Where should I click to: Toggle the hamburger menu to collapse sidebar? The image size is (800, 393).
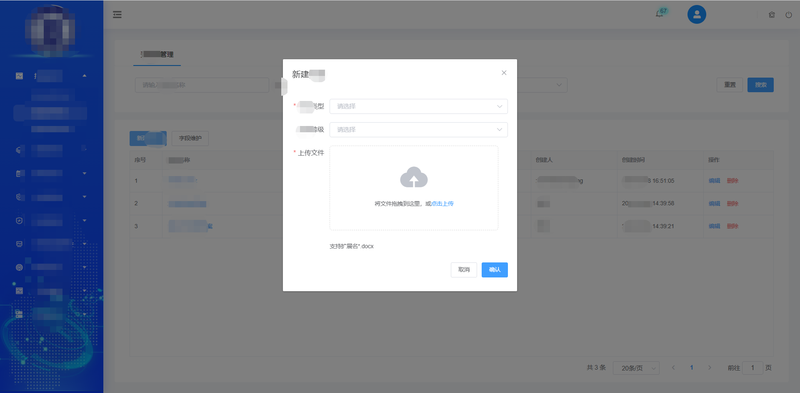pos(117,14)
